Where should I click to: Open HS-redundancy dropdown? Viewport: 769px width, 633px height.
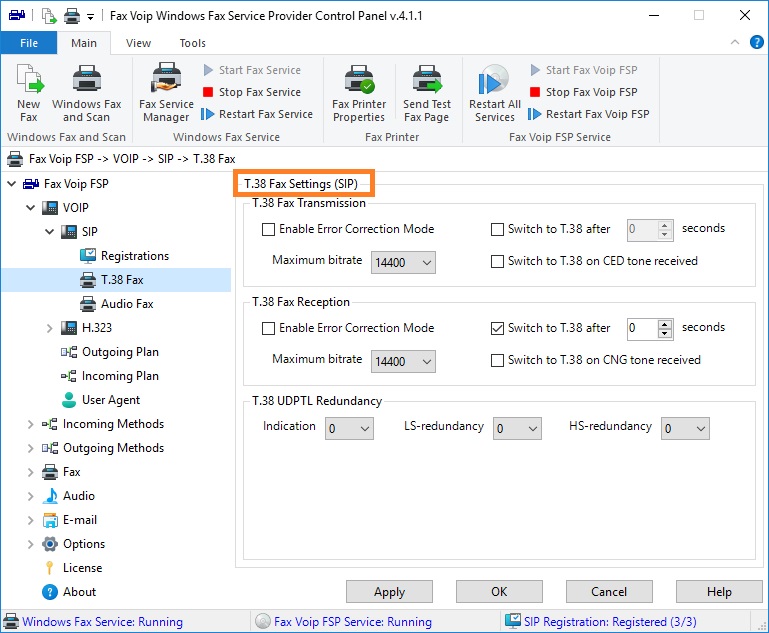[x=685, y=428]
